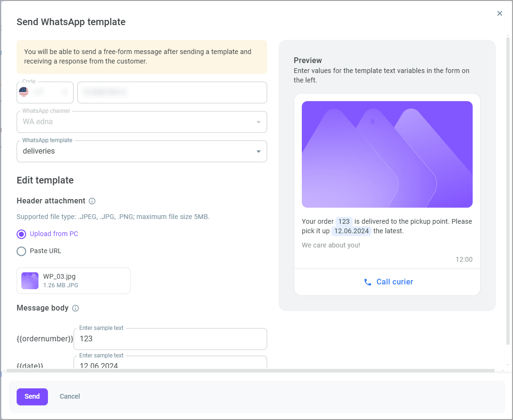Select the Paste URL radio button

click(x=21, y=251)
